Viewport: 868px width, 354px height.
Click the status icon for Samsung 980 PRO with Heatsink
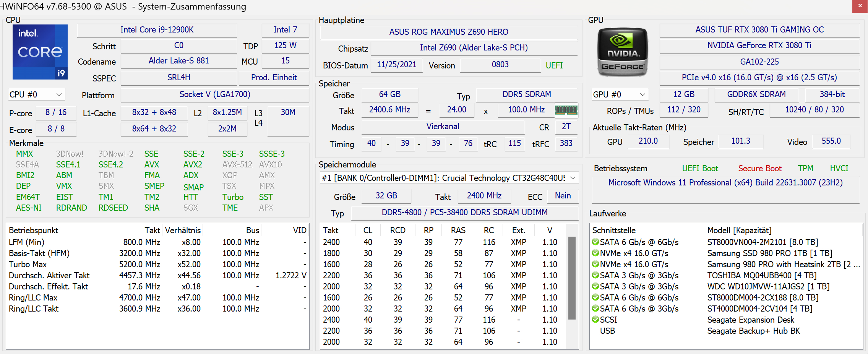[x=595, y=264]
